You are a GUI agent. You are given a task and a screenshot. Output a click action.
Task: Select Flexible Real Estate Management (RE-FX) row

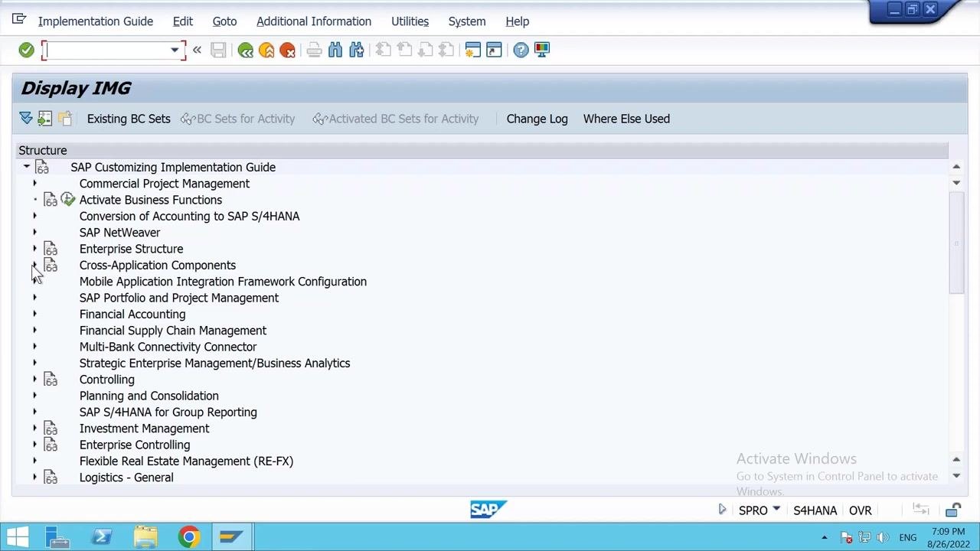(x=186, y=461)
